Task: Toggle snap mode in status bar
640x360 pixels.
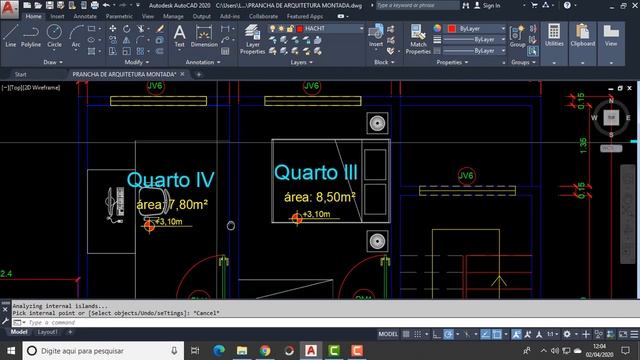Action: (418, 334)
